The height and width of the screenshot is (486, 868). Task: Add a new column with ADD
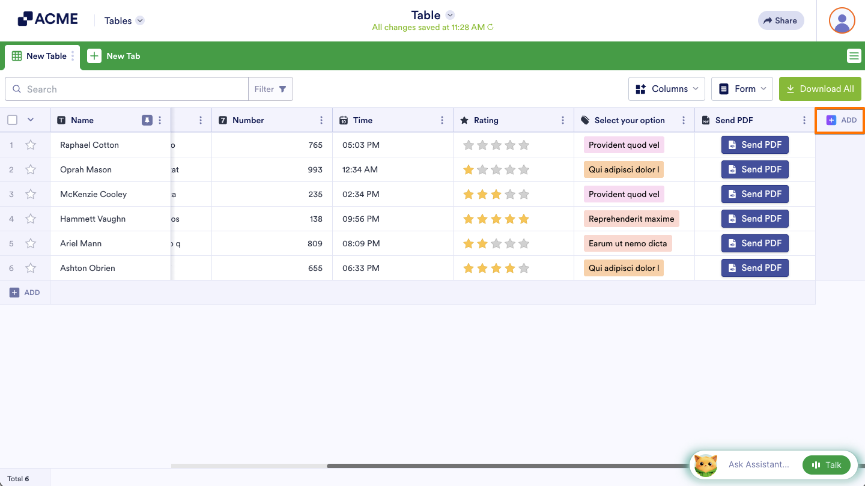pos(841,120)
